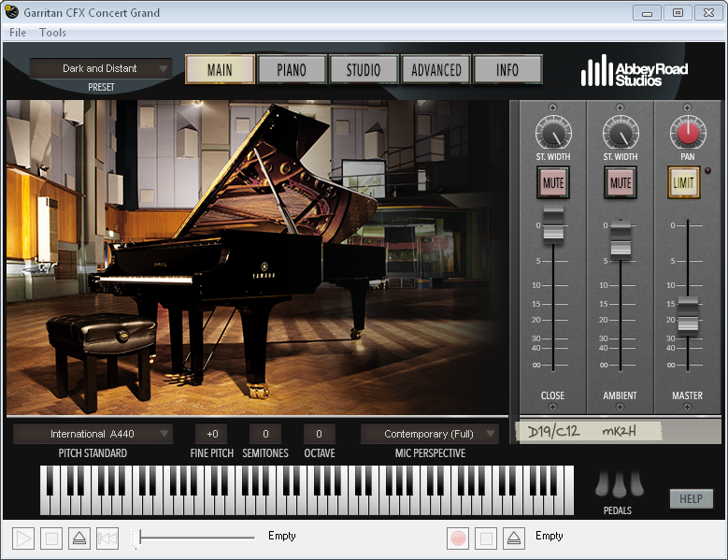This screenshot has height=560, width=728.
Task: Click the playback position slider handle
Action: [x=136, y=538]
